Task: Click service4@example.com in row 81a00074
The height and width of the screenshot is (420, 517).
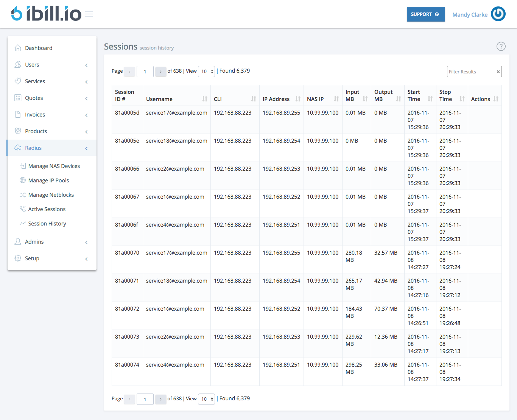Action: pyautogui.click(x=175, y=365)
